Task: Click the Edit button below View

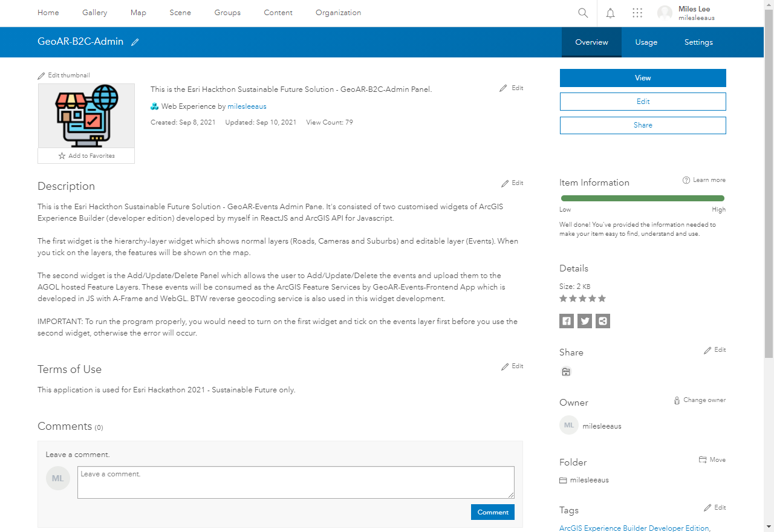Action: click(x=643, y=102)
